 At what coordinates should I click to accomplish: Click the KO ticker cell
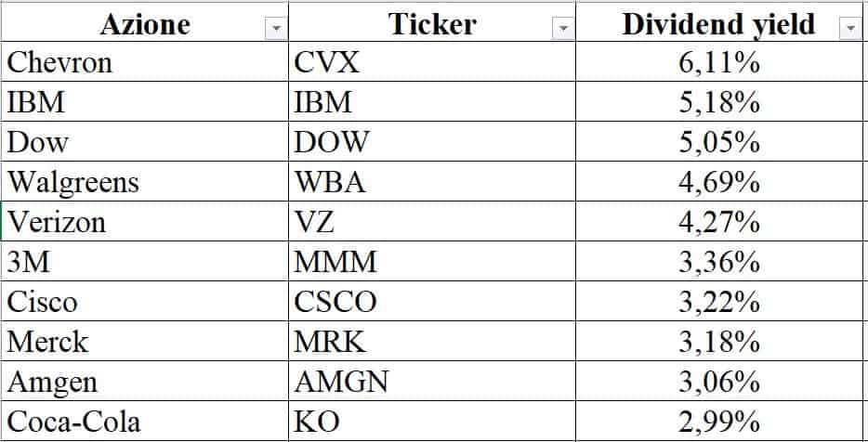431,422
